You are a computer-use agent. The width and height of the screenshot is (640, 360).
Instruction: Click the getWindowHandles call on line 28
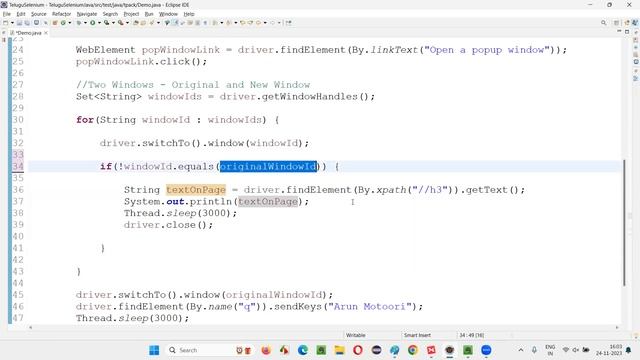point(317,97)
